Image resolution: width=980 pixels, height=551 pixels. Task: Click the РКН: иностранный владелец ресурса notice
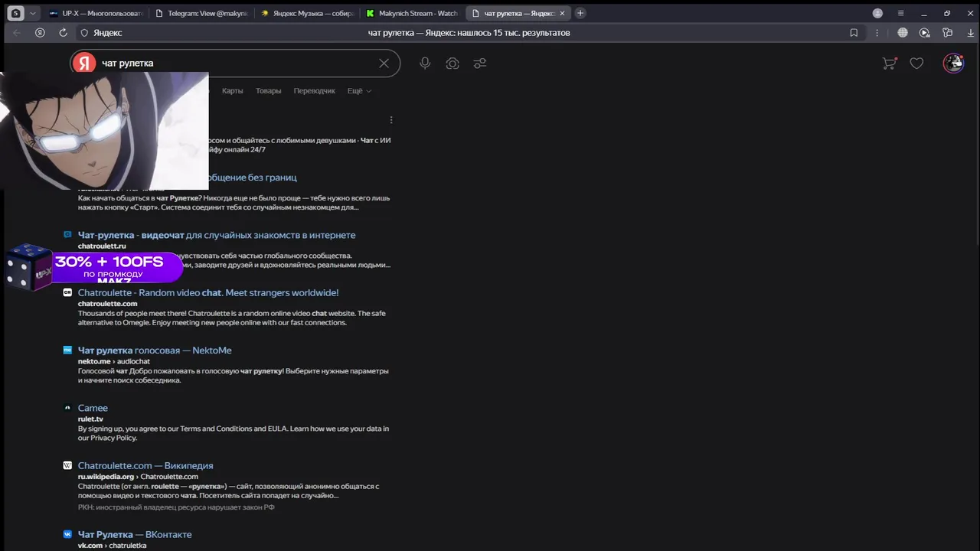point(176,507)
